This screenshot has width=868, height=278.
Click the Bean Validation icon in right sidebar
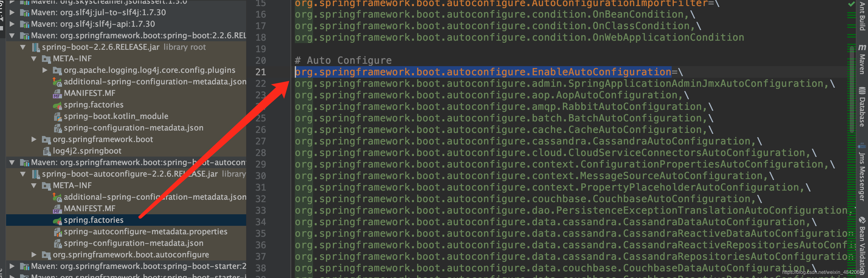coord(862,220)
